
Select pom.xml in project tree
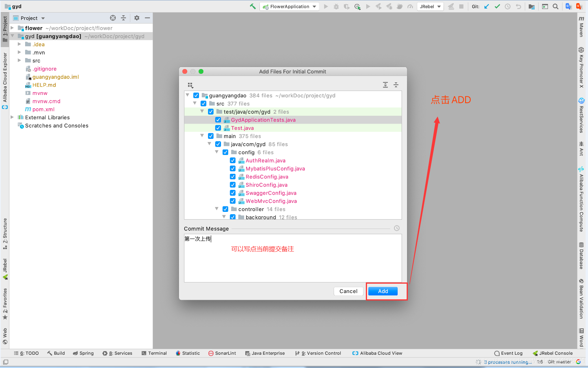click(43, 109)
